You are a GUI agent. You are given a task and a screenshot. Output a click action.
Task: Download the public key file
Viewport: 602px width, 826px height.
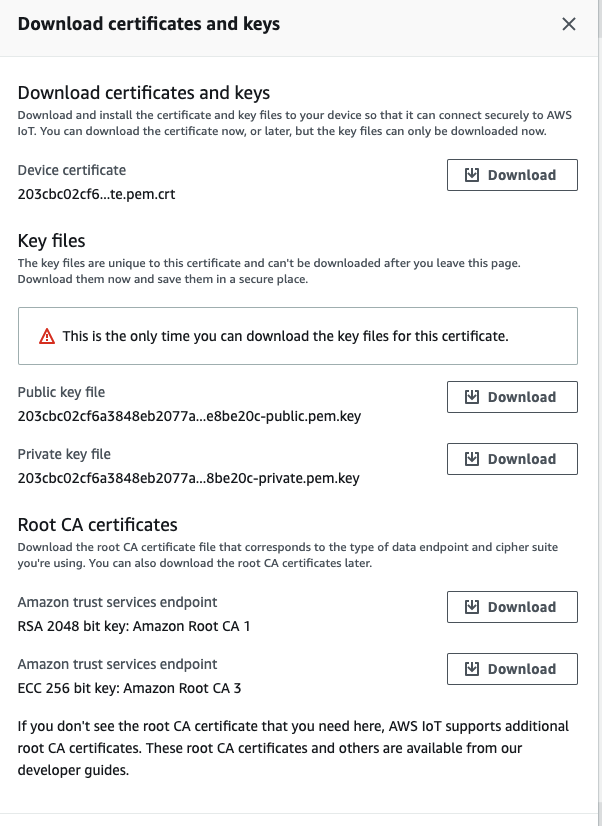click(x=512, y=397)
